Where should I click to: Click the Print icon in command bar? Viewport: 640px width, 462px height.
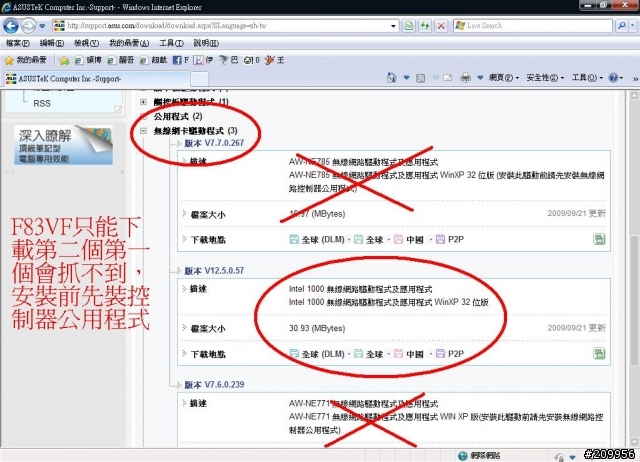[x=465, y=78]
